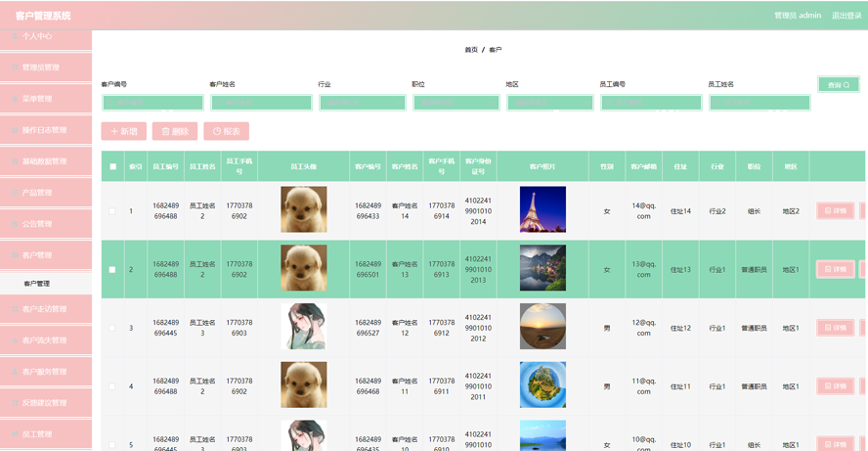
Task: Click the 14@qq.com email cell
Action: (x=644, y=211)
